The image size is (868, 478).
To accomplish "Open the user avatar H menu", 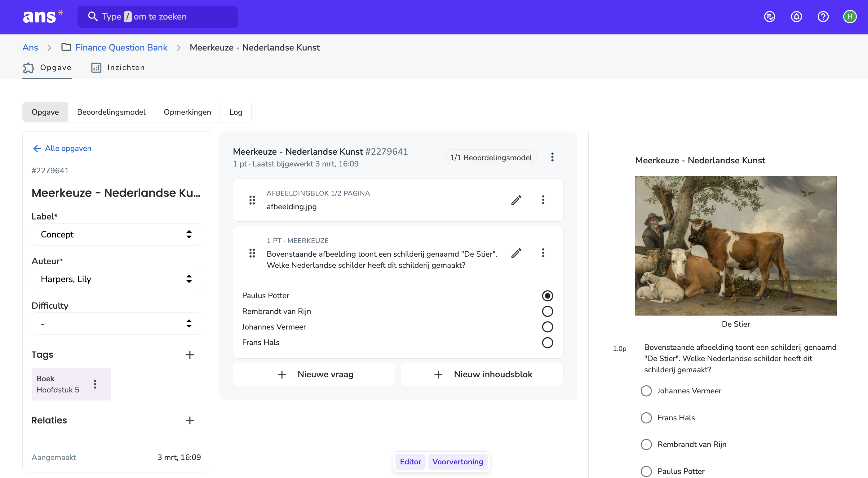I will point(849,16).
